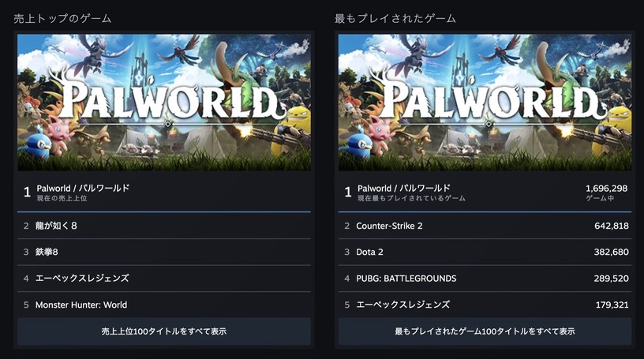Click player count 382,680
Viewport: 644px width, 359px height.
611,252
